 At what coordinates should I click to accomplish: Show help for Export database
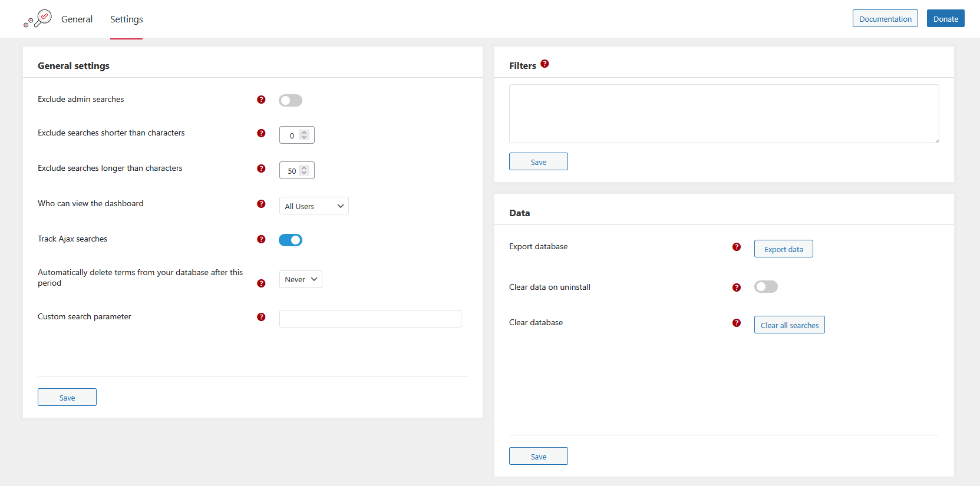(x=737, y=247)
